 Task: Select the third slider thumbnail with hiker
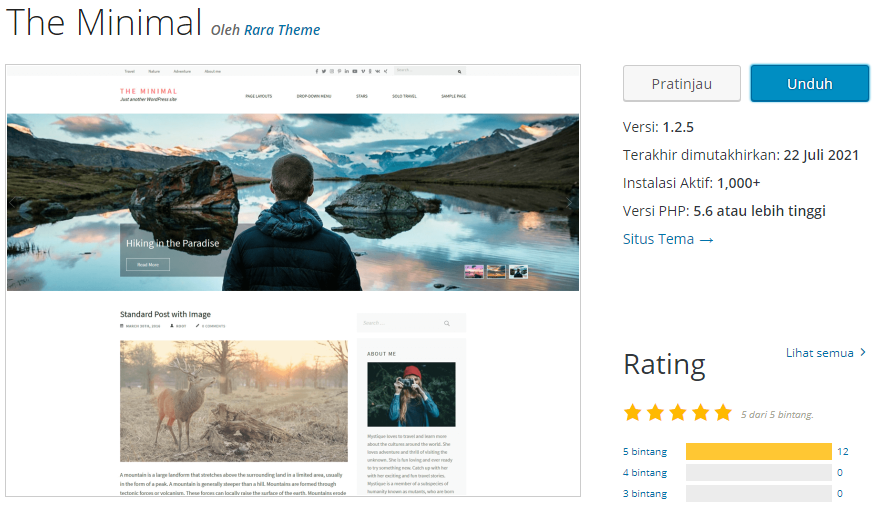point(518,272)
